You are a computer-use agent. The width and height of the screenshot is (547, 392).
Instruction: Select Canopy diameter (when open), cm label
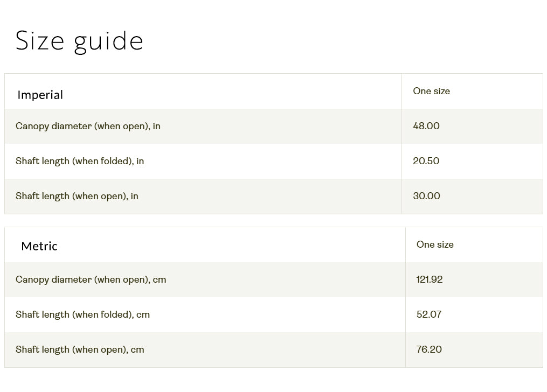tap(91, 279)
